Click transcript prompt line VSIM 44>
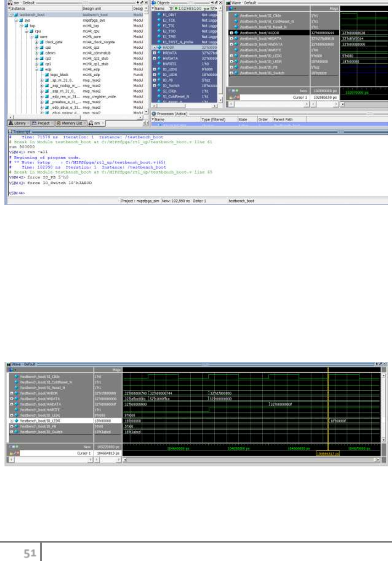The image size is (392, 561). point(17,193)
